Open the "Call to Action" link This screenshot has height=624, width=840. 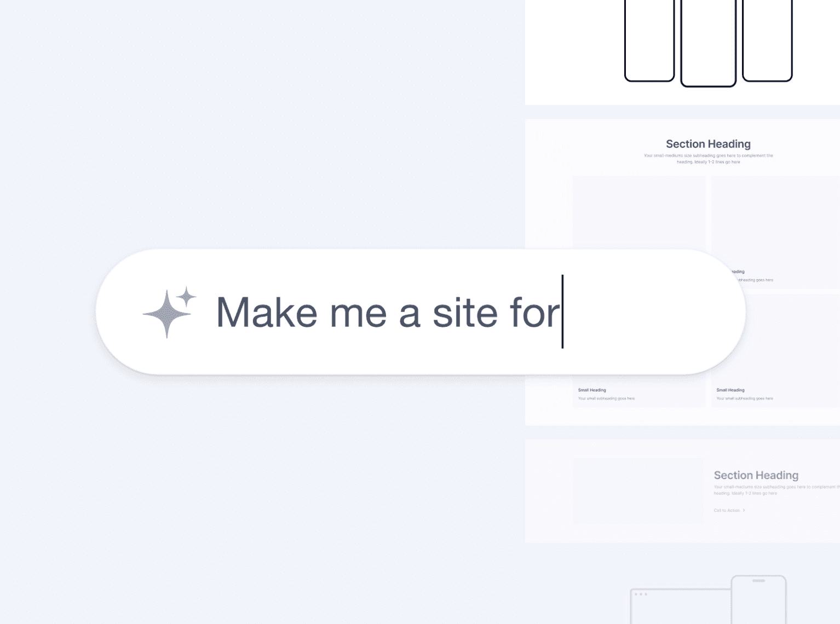click(x=727, y=510)
